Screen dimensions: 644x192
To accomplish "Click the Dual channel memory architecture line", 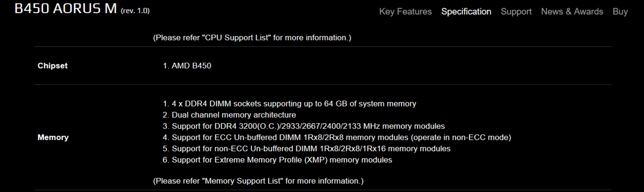I will tap(234, 115).
